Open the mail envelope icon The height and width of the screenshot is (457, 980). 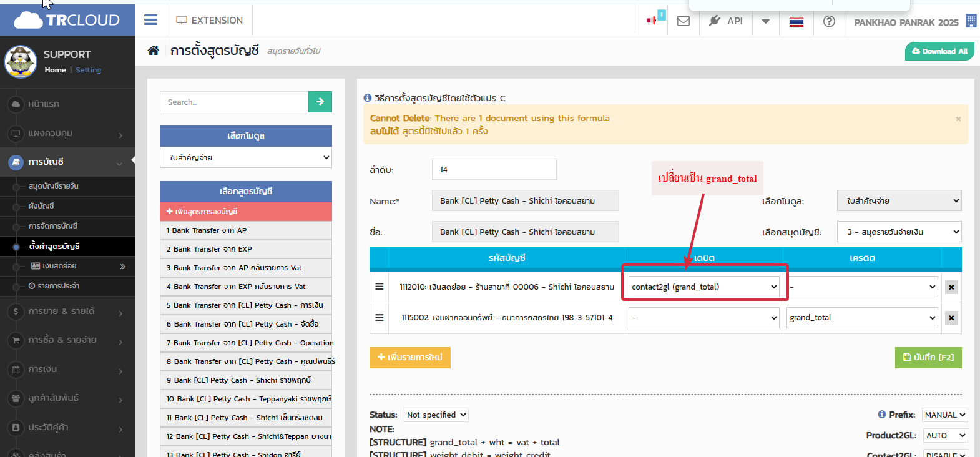684,21
